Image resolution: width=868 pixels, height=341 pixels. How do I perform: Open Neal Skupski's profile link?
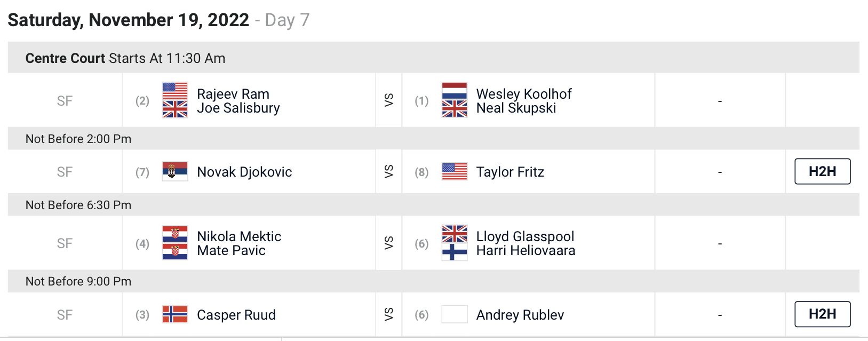click(516, 108)
